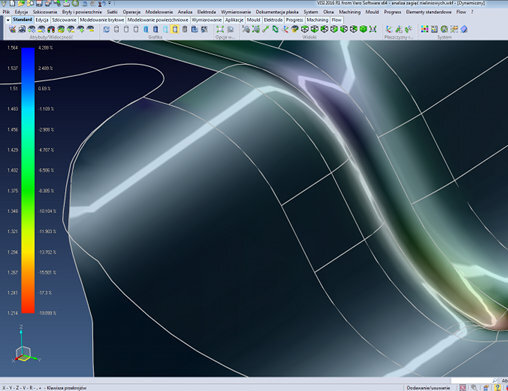
Task: Click the green globe icon in System group
Action: 444,29
